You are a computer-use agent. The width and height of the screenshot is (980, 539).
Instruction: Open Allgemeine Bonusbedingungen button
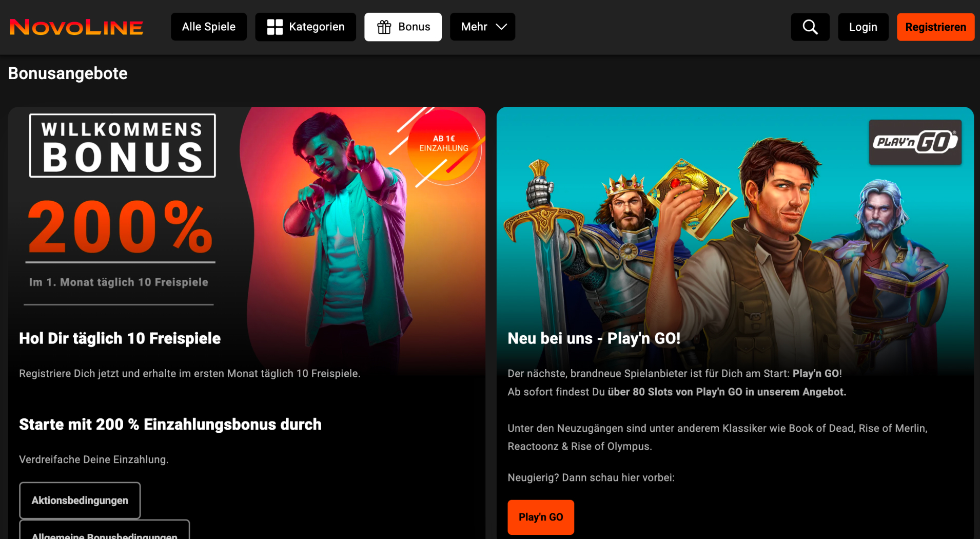coord(105,530)
